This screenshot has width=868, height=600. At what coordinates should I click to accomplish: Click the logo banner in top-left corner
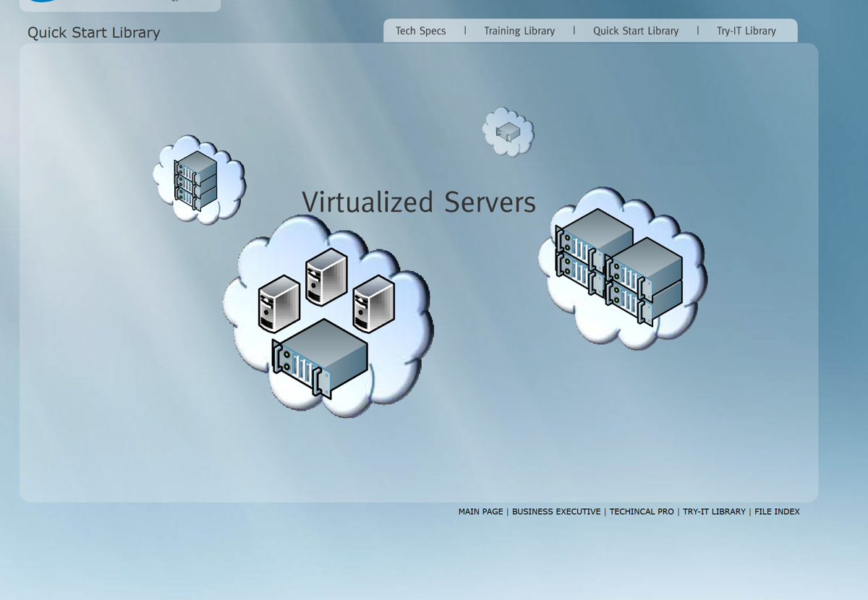(x=119, y=4)
